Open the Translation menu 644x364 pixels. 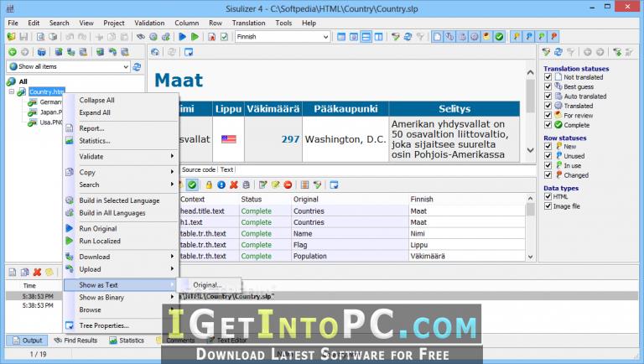click(x=248, y=23)
